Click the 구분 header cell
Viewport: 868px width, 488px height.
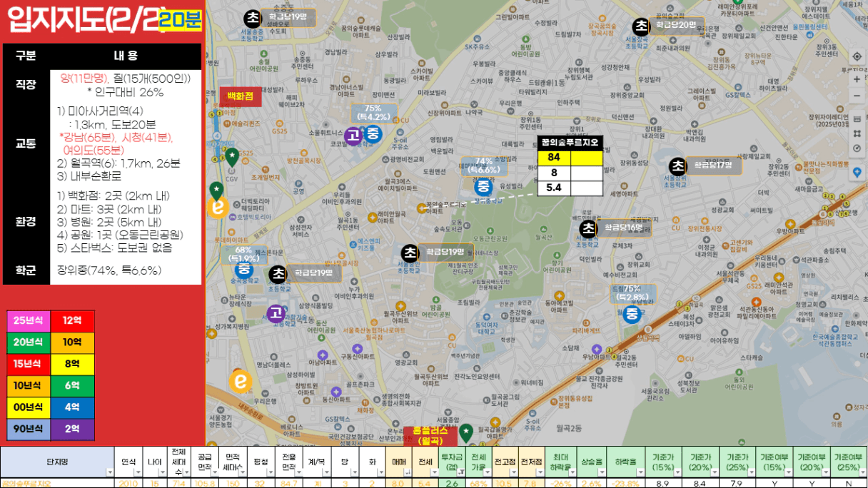click(26, 56)
